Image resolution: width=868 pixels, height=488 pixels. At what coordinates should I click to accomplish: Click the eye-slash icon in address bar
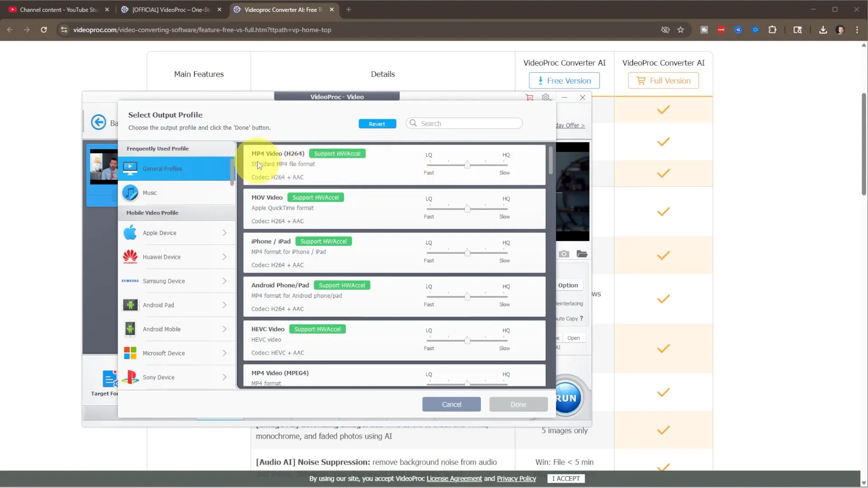coord(665,30)
